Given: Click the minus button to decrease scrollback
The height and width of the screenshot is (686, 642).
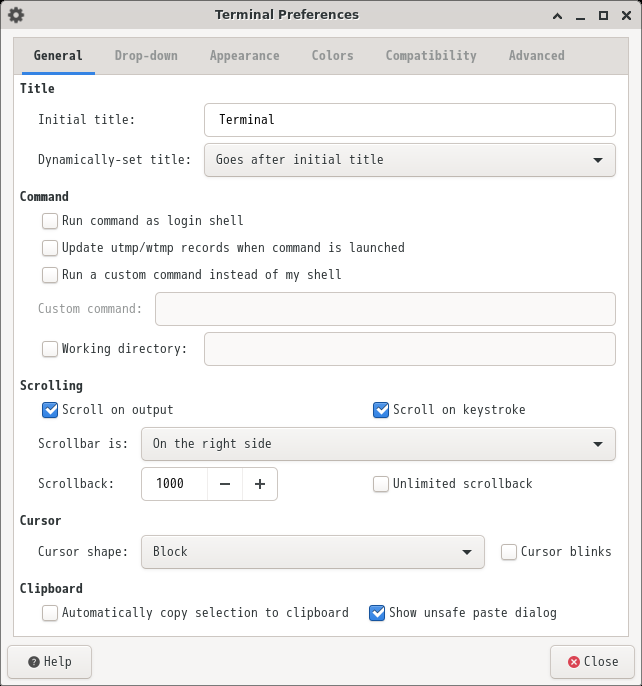Looking at the screenshot, I should pos(225,484).
